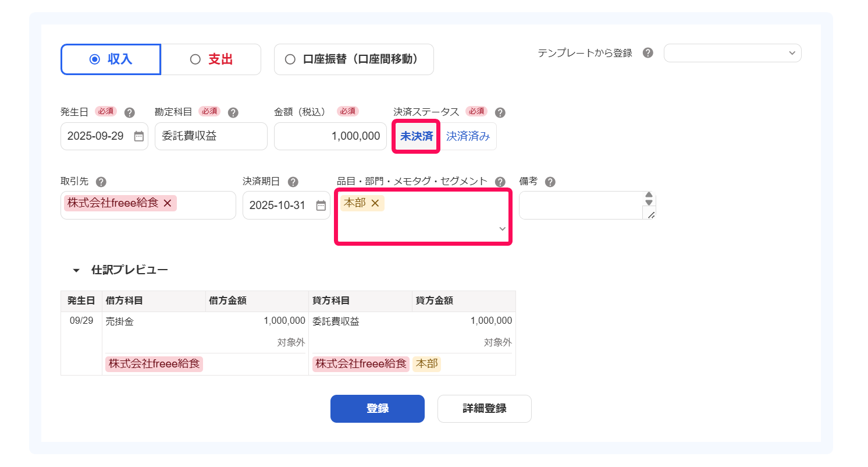This screenshot has height=467, width=868.
Task: Collapse the 仕訳プレビュー section
Action: click(x=76, y=271)
